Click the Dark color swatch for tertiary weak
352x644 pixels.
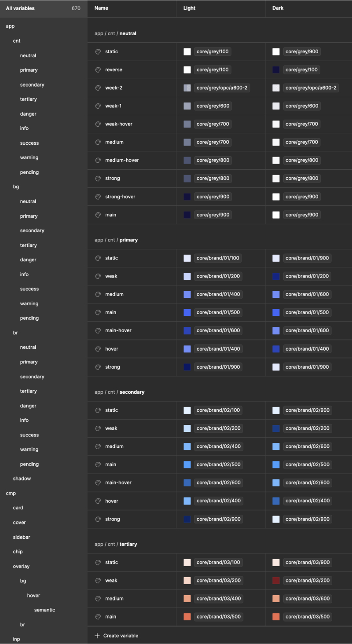[x=276, y=581]
